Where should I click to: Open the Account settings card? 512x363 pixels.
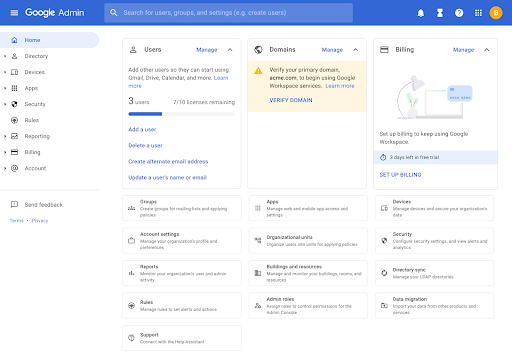(182, 241)
